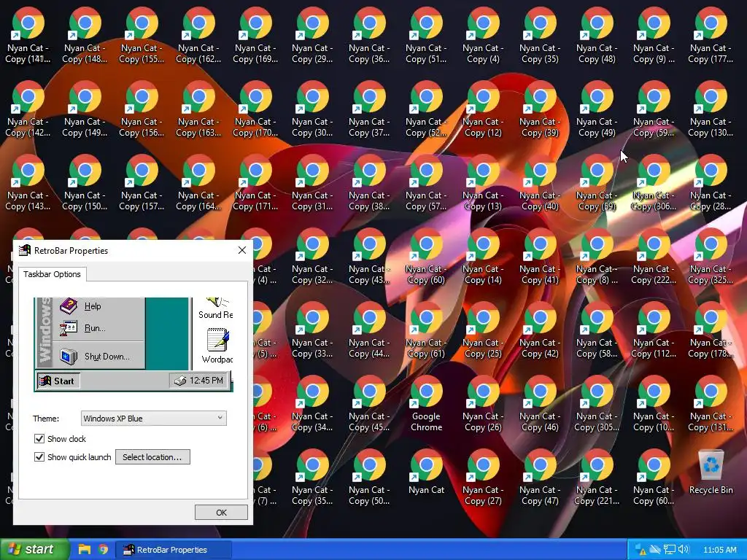Image resolution: width=747 pixels, height=560 pixels.
Task: Click the taskbar clock showing 11:05 AM
Action: click(719, 550)
